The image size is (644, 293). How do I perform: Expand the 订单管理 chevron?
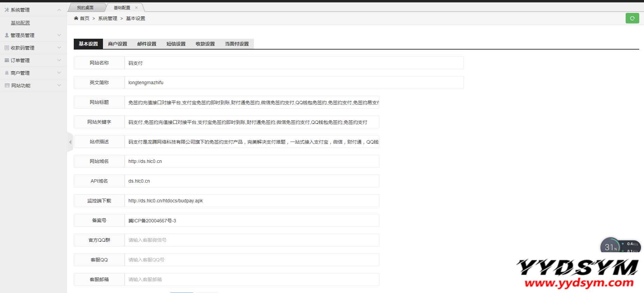coord(59,60)
